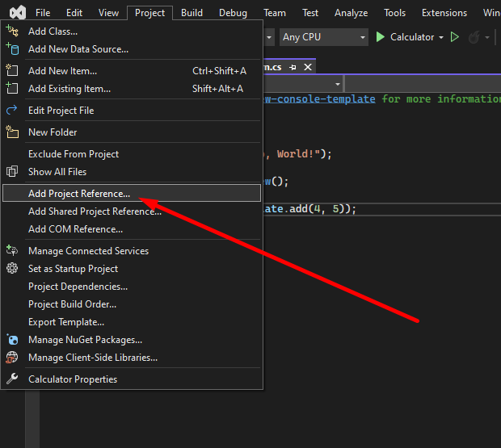Open the Any CPU platform dropdown
501x448 pixels.
click(x=323, y=37)
